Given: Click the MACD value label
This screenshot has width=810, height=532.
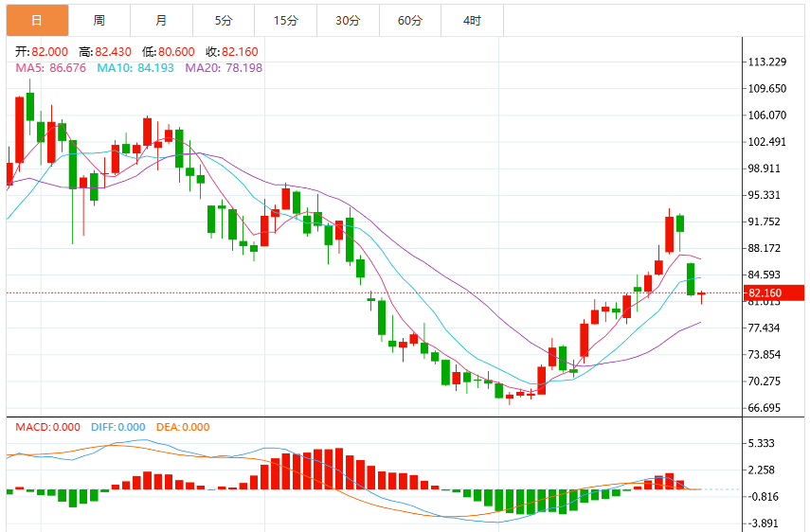Looking at the screenshot, I should 47,427.
